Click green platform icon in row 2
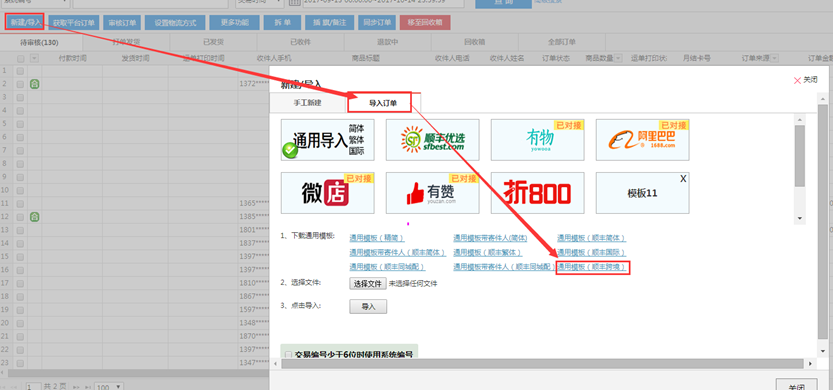833x390 pixels. [35, 84]
